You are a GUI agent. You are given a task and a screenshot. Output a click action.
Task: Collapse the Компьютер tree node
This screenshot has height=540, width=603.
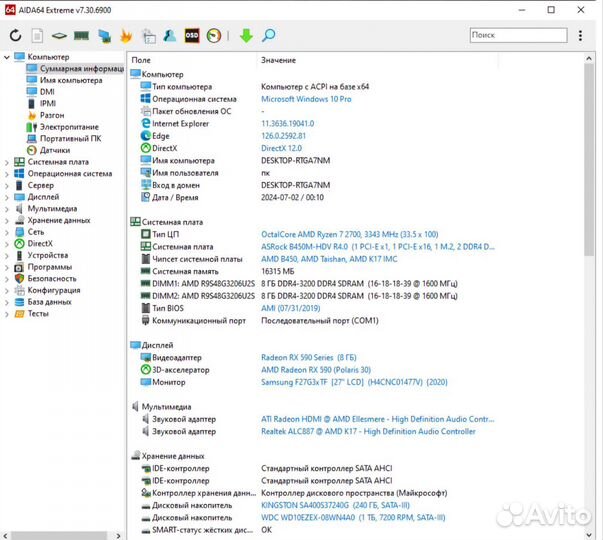click(7, 57)
